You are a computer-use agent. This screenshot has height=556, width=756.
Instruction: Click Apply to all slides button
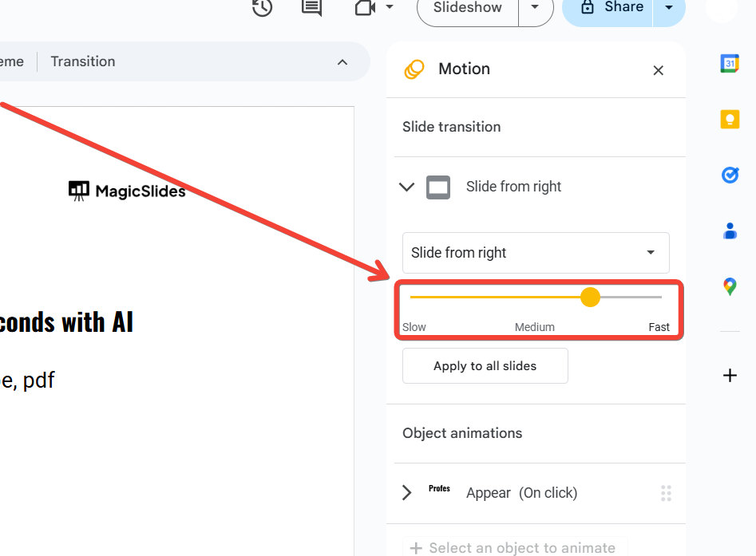coord(485,366)
